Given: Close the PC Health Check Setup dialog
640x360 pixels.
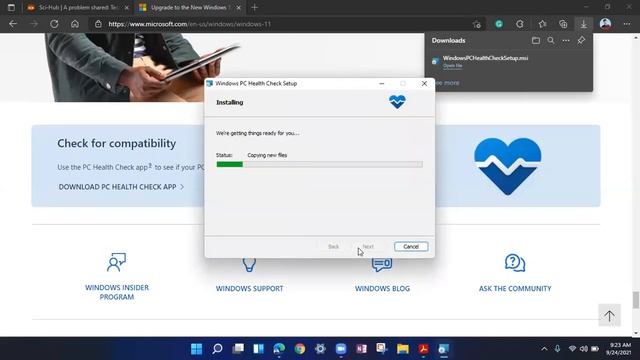Looking at the screenshot, I should point(424,83).
